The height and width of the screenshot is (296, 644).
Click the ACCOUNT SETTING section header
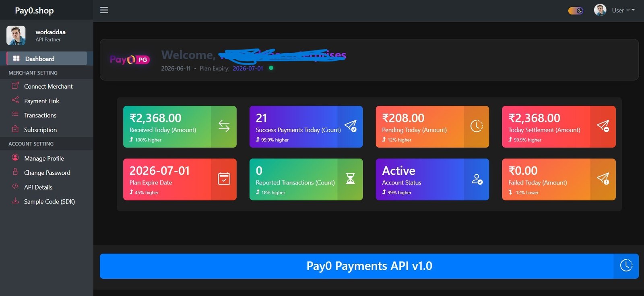31,144
